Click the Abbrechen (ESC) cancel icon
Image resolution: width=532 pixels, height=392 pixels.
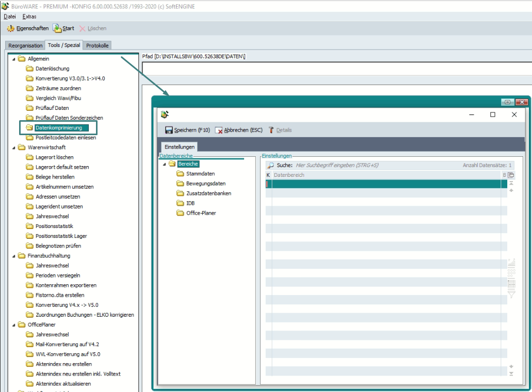point(219,130)
